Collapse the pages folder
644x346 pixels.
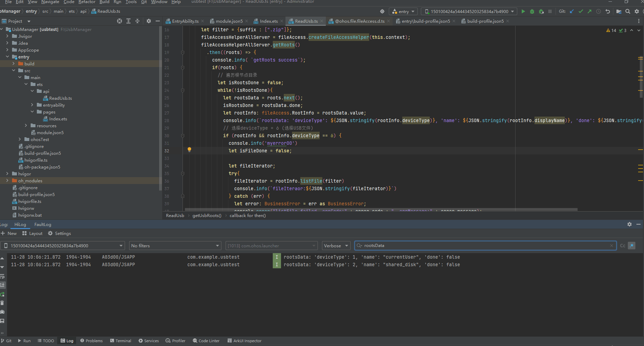click(x=32, y=112)
